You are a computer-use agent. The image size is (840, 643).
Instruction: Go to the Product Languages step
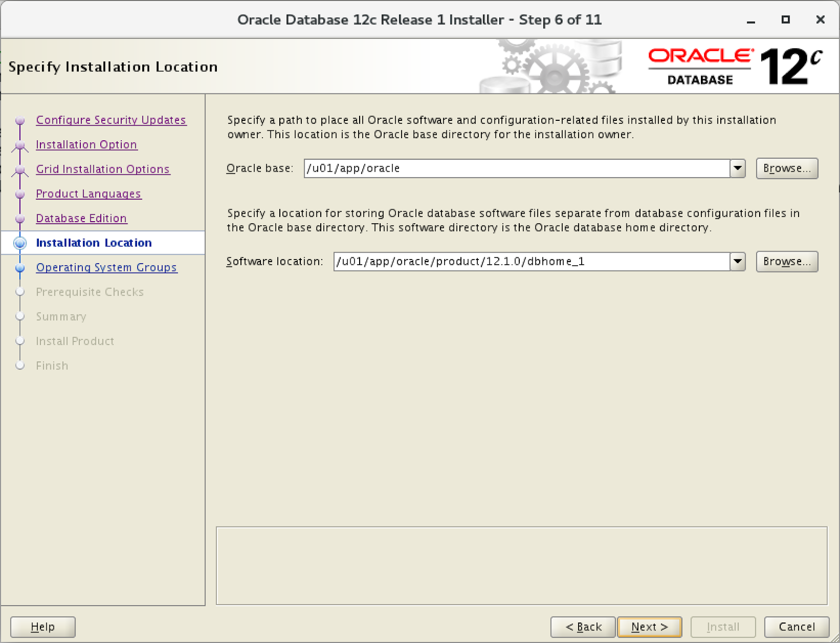pos(88,194)
